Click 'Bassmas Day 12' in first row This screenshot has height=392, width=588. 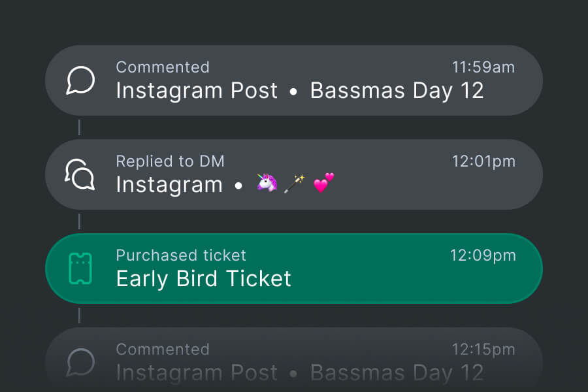397,91
